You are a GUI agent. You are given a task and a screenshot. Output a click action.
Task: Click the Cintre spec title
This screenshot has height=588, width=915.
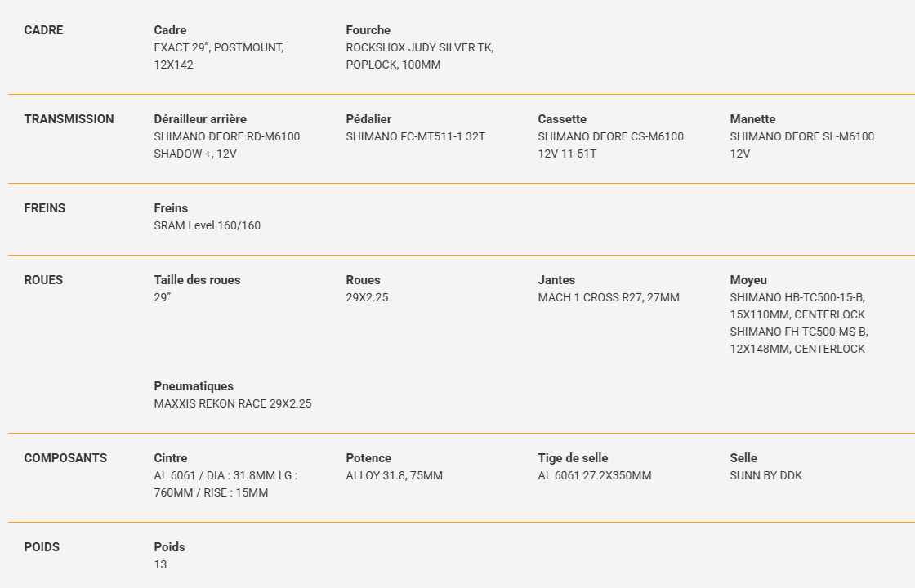[x=170, y=458]
